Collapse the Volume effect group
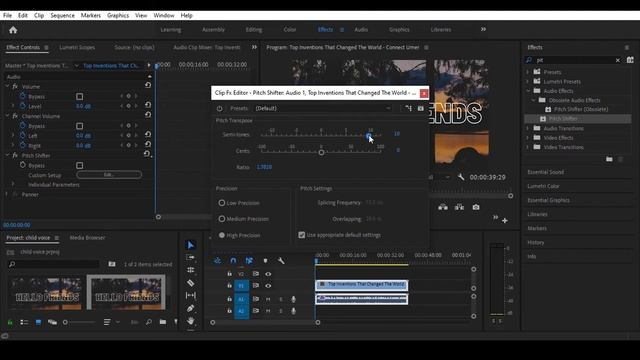Screen dimensions: 640x360 pyautogui.click(x=7, y=87)
